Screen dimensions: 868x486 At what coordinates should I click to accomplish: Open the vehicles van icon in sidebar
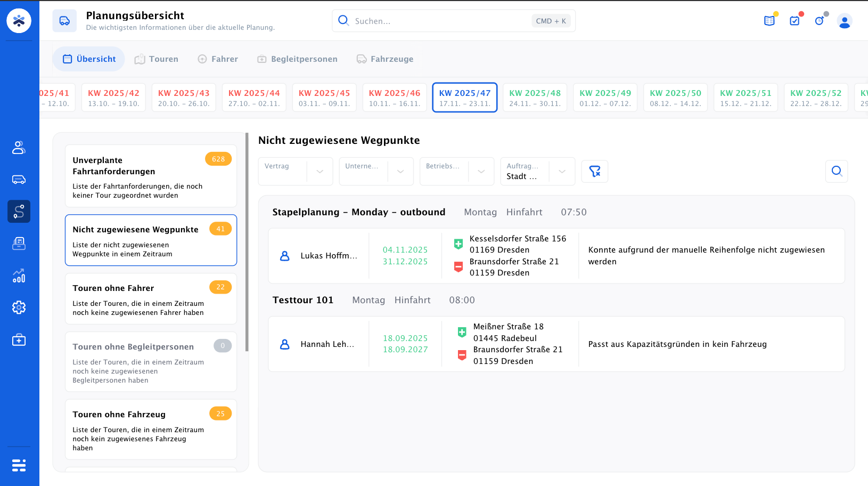19,180
